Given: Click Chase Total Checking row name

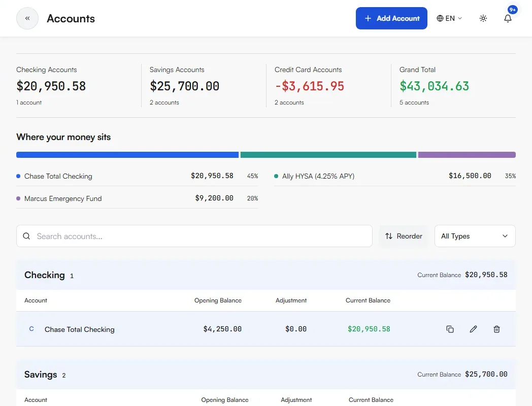Looking at the screenshot, I should pyautogui.click(x=79, y=329).
